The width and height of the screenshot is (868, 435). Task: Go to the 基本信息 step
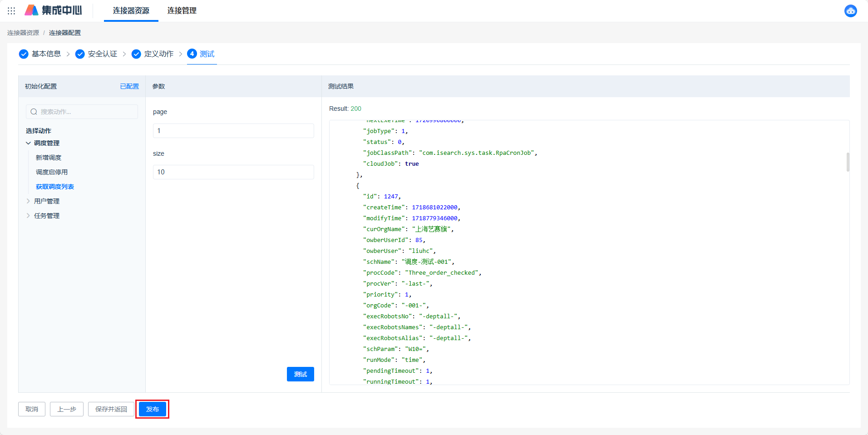[46, 54]
